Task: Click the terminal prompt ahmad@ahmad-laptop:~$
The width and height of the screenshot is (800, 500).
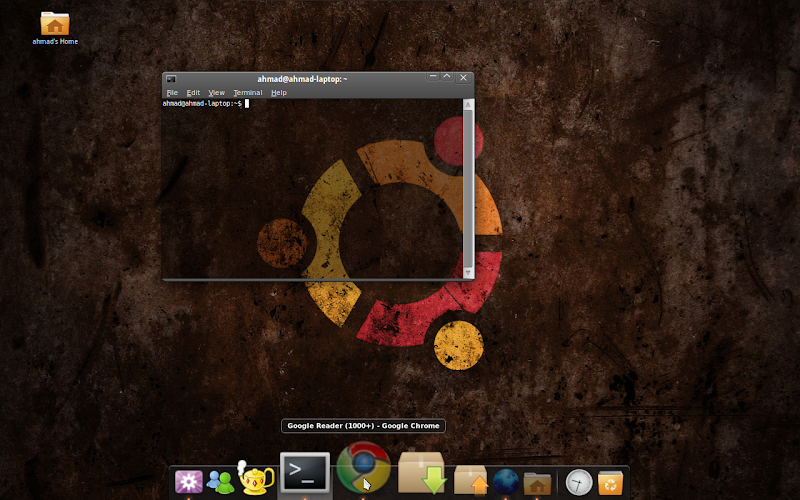Action: (x=202, y=104)
